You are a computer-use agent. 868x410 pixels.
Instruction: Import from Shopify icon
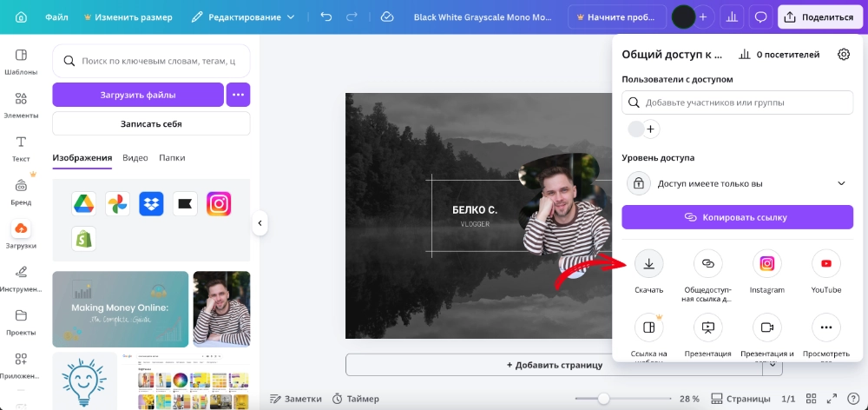tap(83, 238)
